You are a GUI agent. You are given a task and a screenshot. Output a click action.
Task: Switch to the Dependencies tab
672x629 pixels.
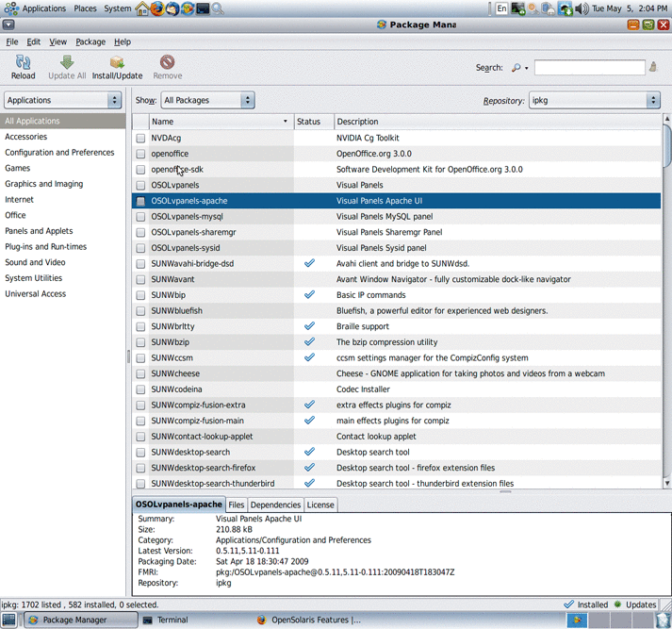(275, 505)
